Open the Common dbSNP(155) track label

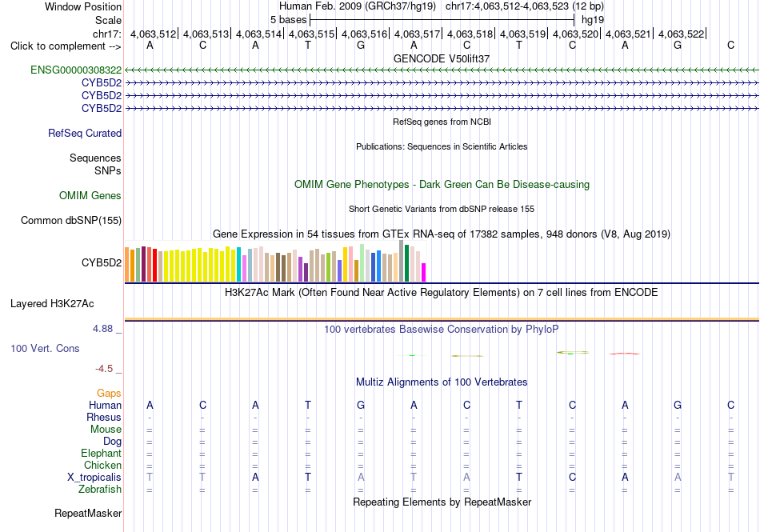71,221
